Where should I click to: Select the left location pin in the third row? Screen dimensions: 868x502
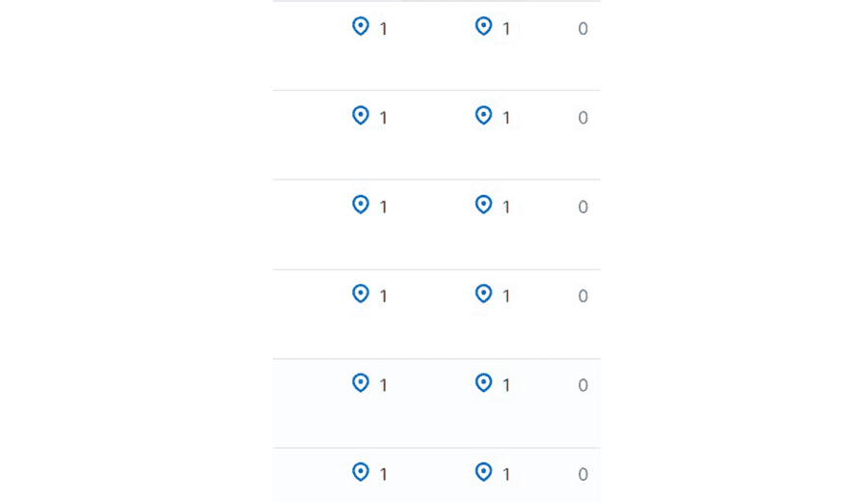[x=361, y=205]
